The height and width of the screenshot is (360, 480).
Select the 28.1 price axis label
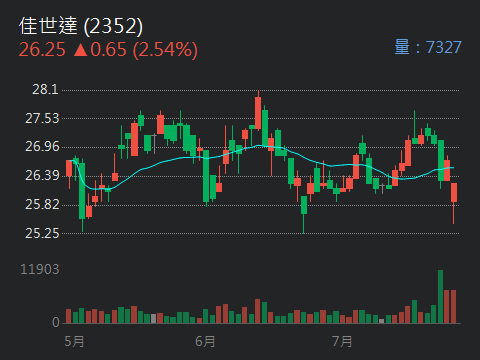[x=45, y=89]
